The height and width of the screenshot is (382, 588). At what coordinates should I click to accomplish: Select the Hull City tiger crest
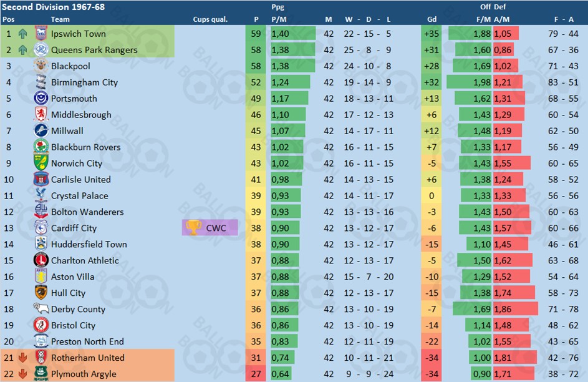click(x=41, y=293)
